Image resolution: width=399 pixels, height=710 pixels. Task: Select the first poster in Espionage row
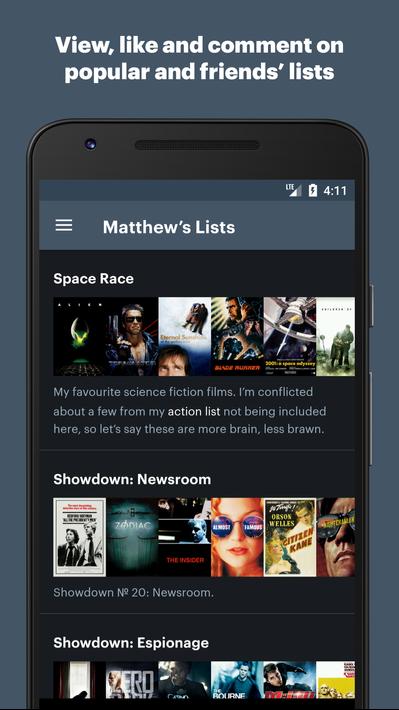click(x=80, y=681)
